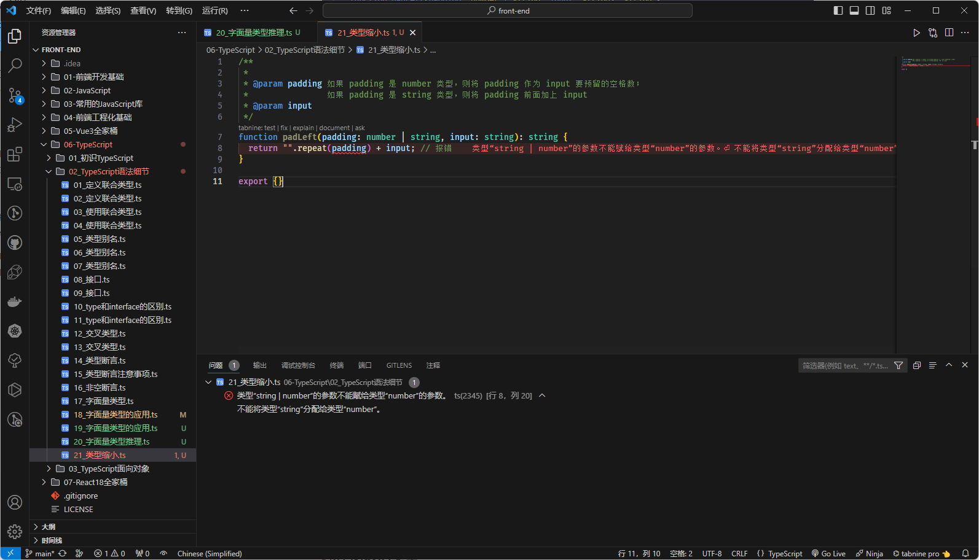The image size is (979, 560).
Task: Expand the 大纲 outline section
Action: (49, 527)
